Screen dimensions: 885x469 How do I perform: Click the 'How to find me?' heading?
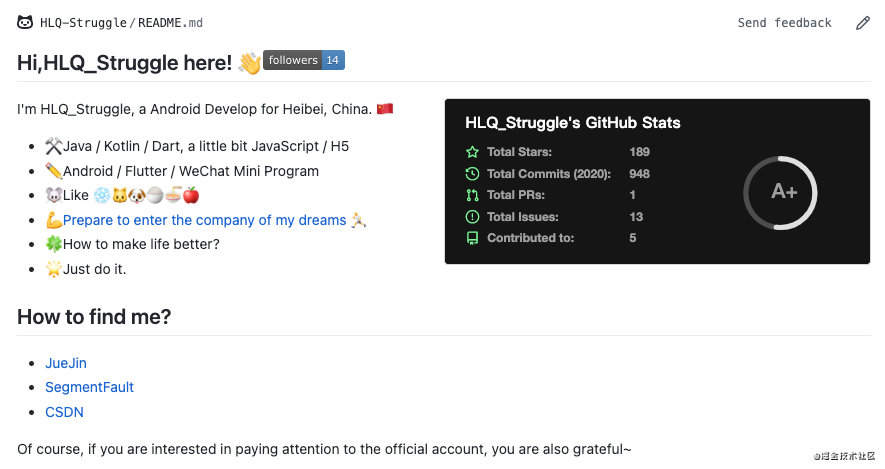click(x=94, y=317)
